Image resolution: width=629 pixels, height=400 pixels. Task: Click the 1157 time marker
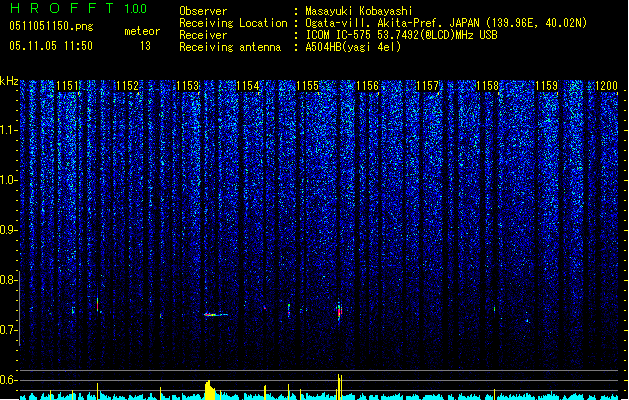(427, 86)
